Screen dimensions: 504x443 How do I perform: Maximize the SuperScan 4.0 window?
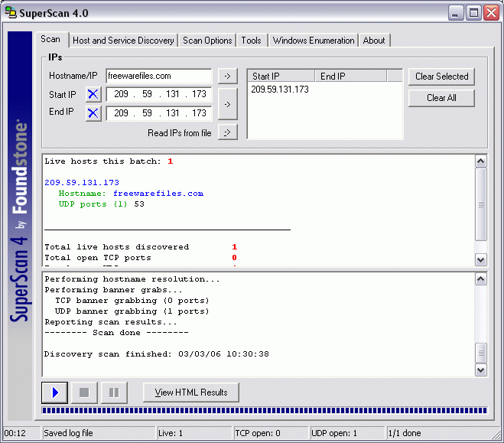pyautogui.click(x=473, y=13)
